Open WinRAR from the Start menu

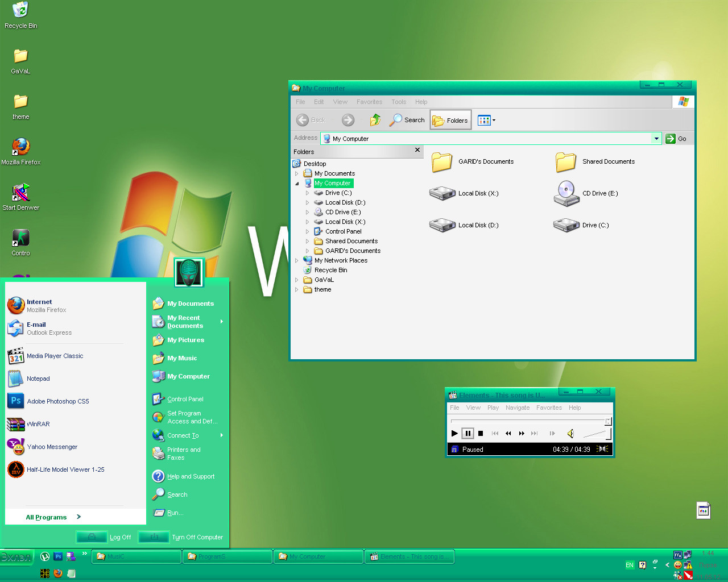29,424
